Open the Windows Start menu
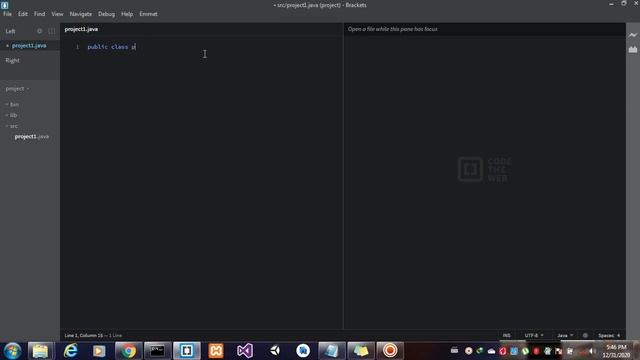The height and width of the screenshot is (360, 640). [12, 351]
